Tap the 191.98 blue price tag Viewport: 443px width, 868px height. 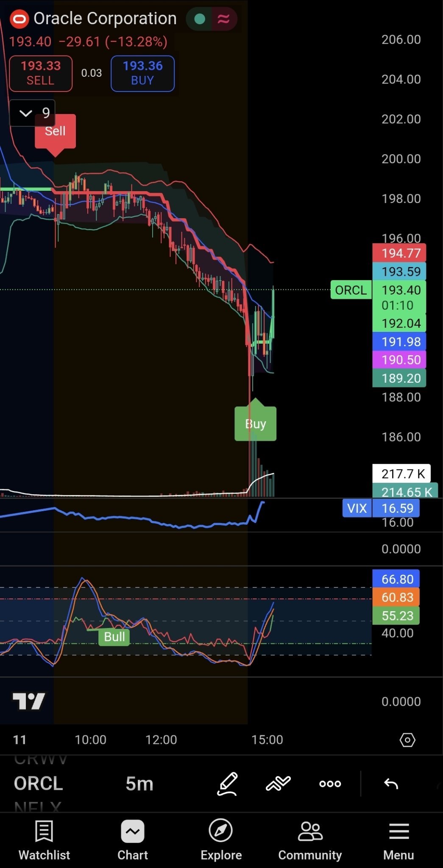coord(399,342)
